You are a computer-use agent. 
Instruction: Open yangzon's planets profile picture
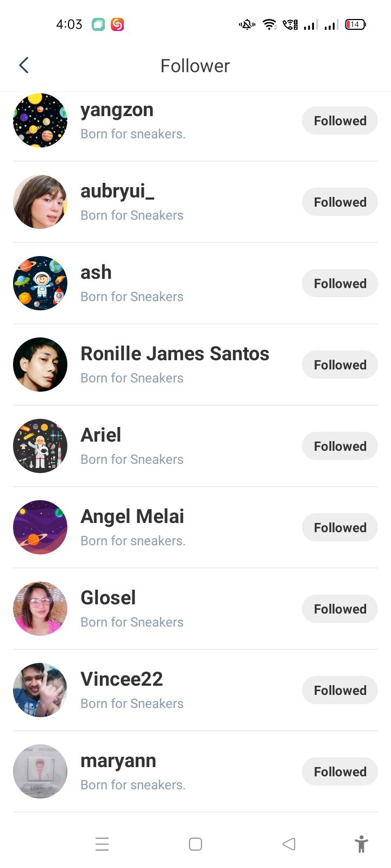pyautogui.click(x=40, y=120)
